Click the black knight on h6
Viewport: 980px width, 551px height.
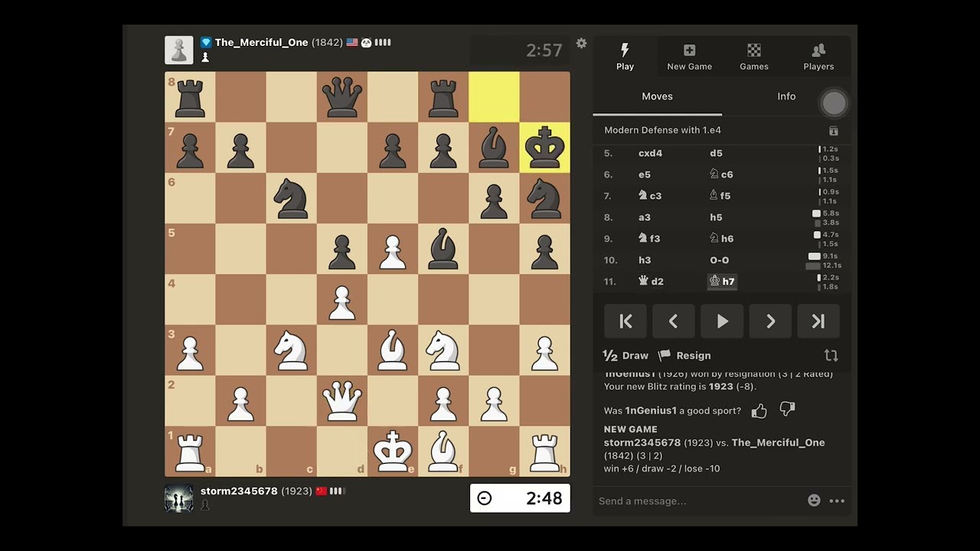point(544,198)
